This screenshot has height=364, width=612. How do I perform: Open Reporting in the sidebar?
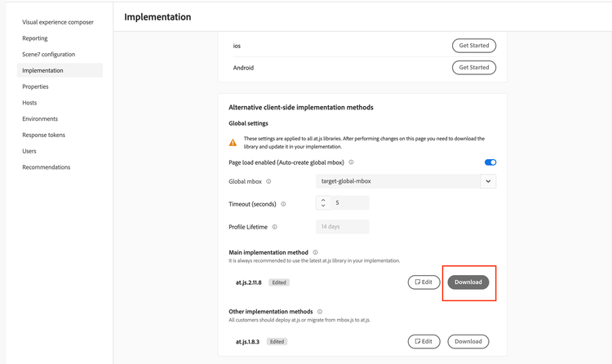click(x=35, y=38)
